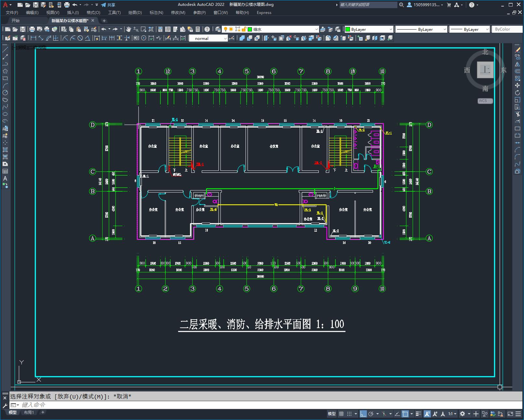Click the Zoom Window tool

(143, 29)
